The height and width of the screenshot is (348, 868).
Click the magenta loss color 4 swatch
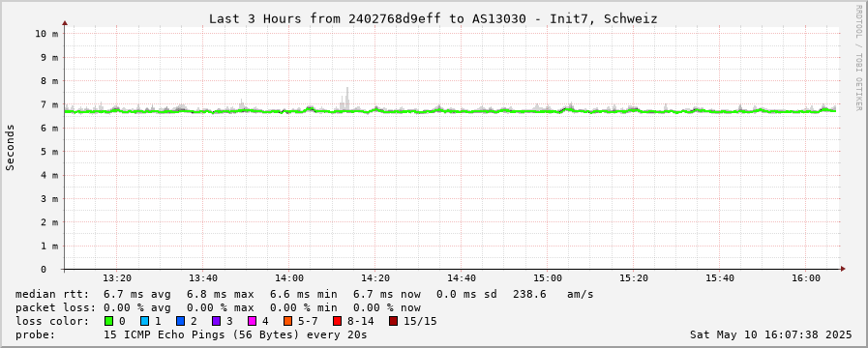252,321
